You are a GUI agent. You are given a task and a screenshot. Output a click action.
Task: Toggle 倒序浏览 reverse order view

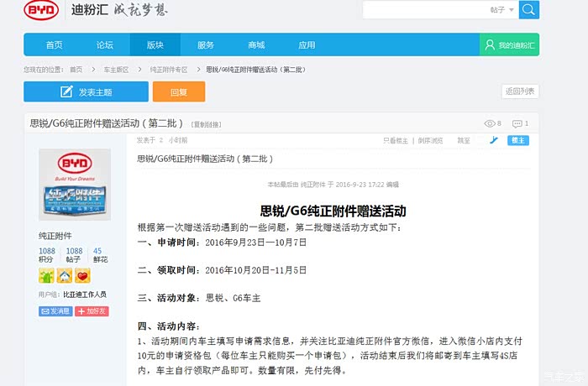click(430, 141)
